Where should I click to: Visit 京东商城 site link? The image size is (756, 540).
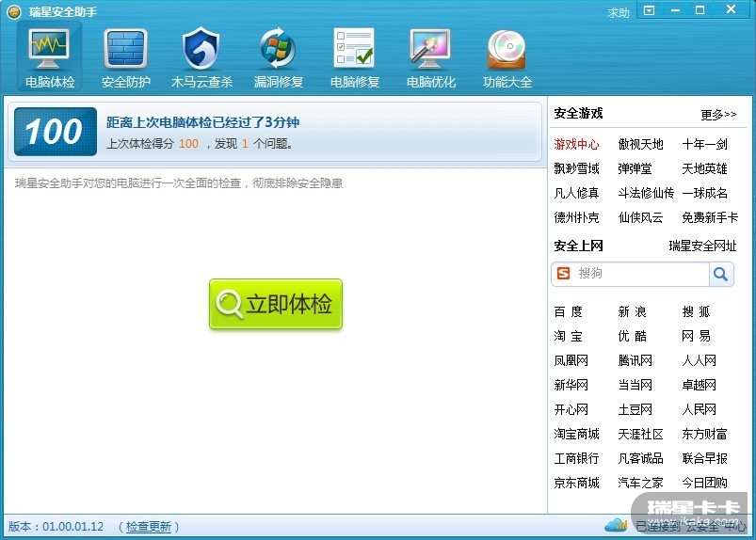576,483
